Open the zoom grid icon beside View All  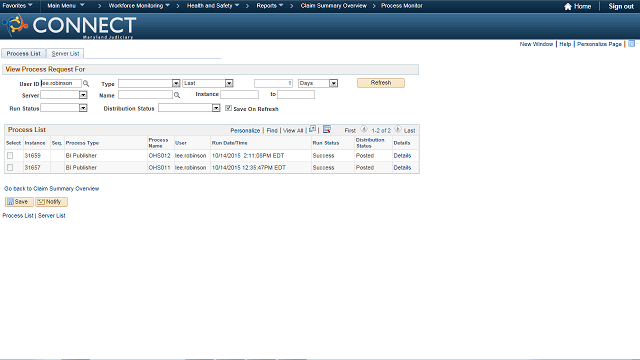tap(312, 129)
